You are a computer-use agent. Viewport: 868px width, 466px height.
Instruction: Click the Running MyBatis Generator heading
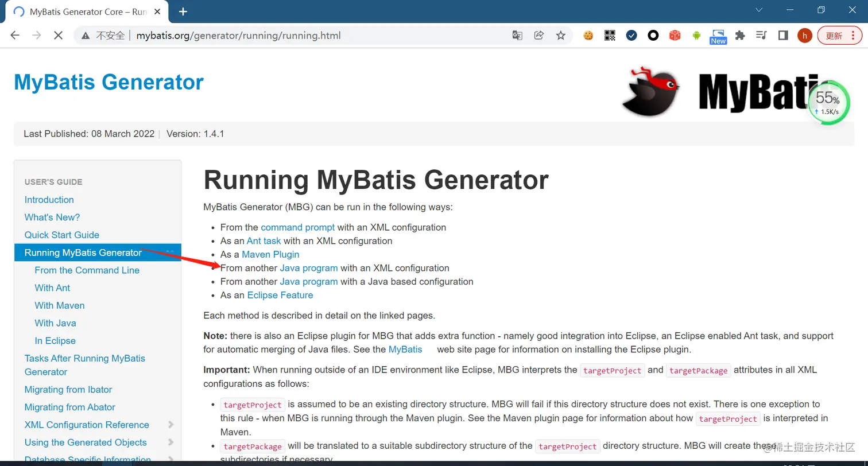[x=376, y=180]
